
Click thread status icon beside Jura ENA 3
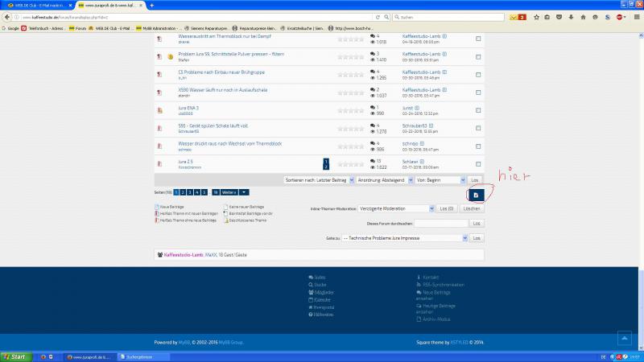click(159, 110)
